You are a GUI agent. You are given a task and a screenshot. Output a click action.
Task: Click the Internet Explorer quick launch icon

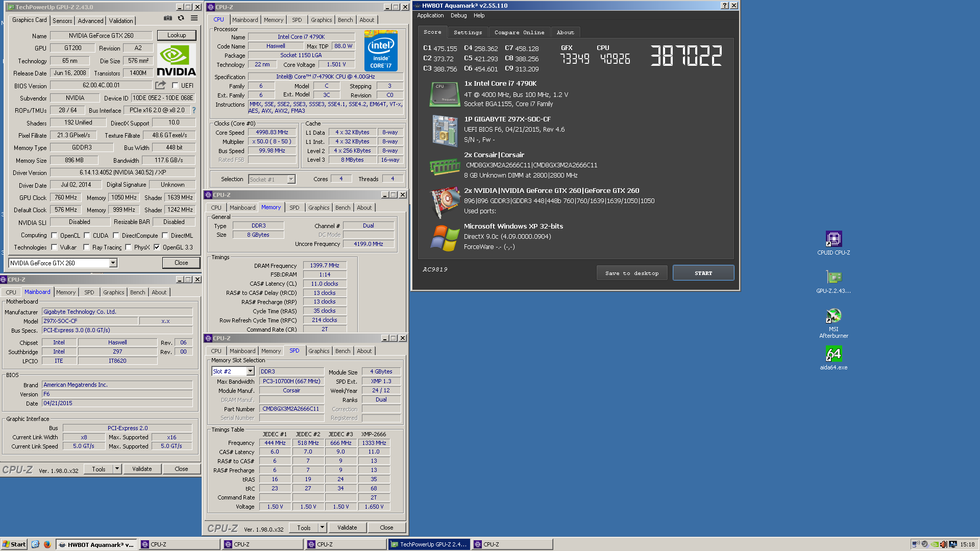pyautogui.click(x=35, y=544)
